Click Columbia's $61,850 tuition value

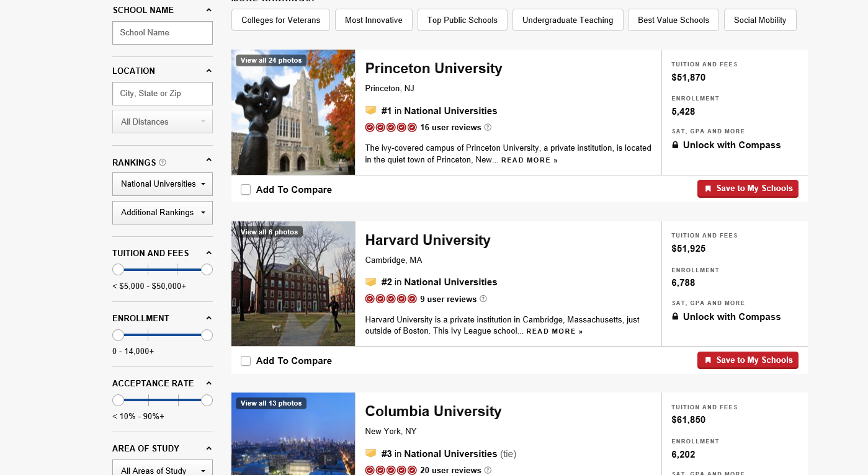tap(689, 420)
